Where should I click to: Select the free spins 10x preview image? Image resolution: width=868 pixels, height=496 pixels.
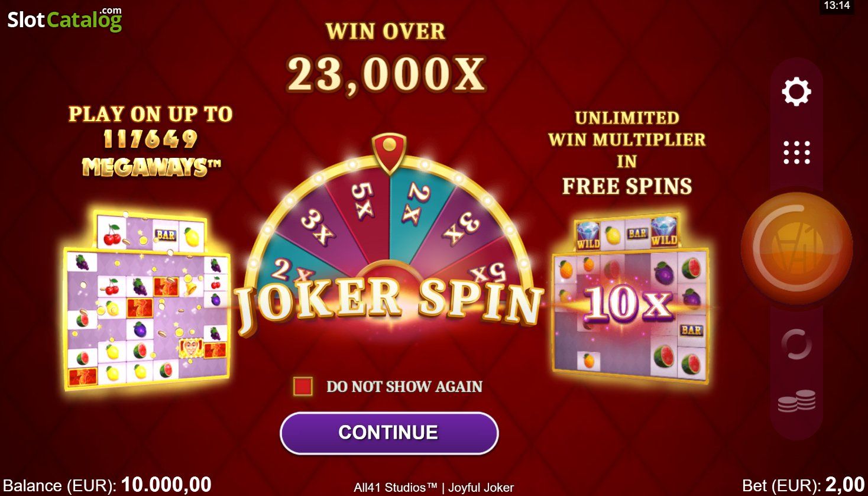[629, 299]
